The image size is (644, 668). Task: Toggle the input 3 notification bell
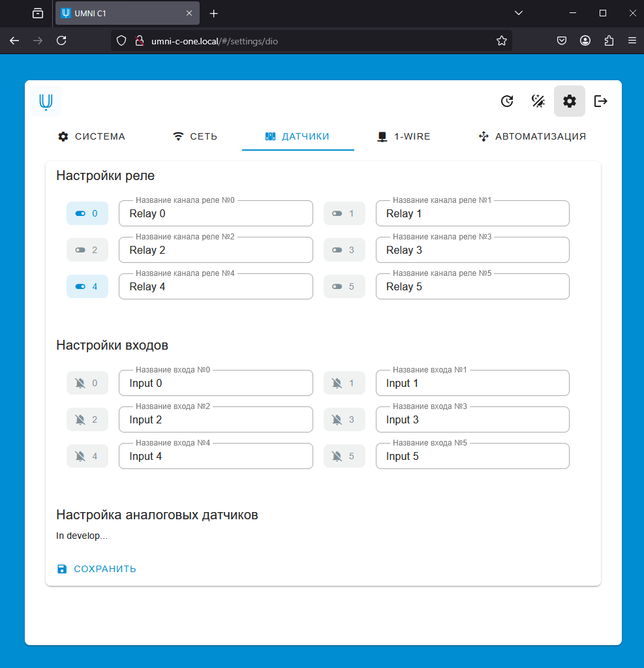point(344,419)
